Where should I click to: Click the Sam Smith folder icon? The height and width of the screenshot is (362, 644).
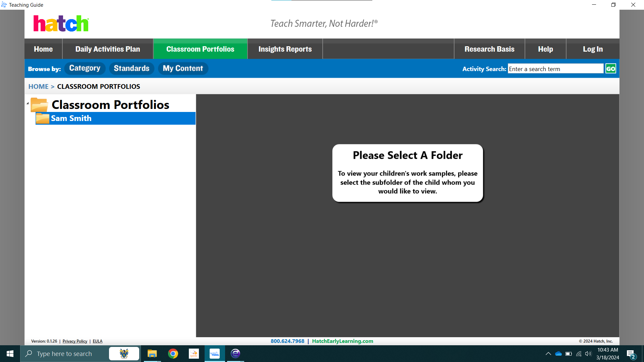tap(43, 118)
